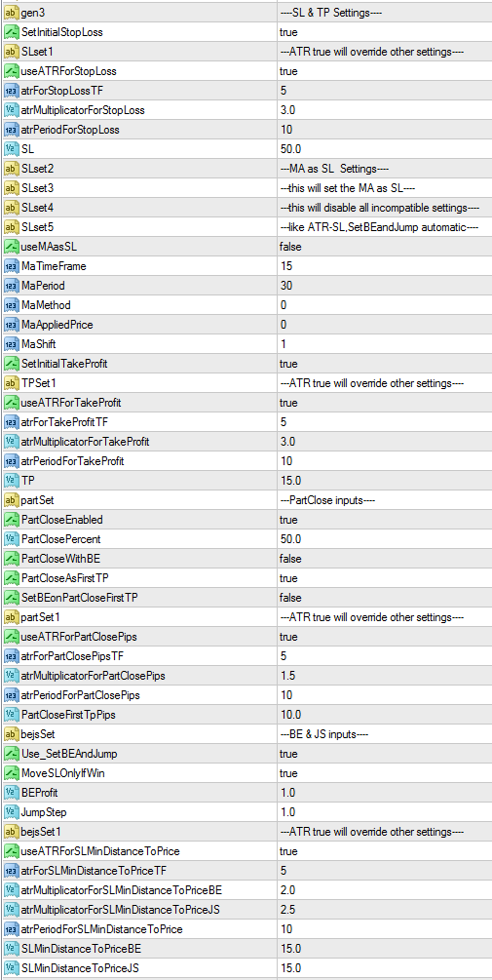Image resolution: width=492 pixels, height=980 pixels.
Task: Select the atrPeriodForSLMinDistanceToPrice parameter name
Action: click(x=101, y=928)
